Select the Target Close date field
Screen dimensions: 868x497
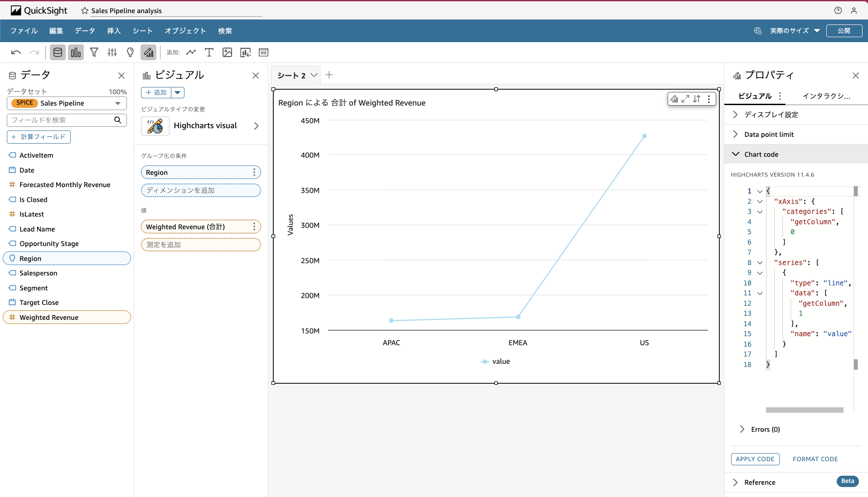tap(39, 303)
